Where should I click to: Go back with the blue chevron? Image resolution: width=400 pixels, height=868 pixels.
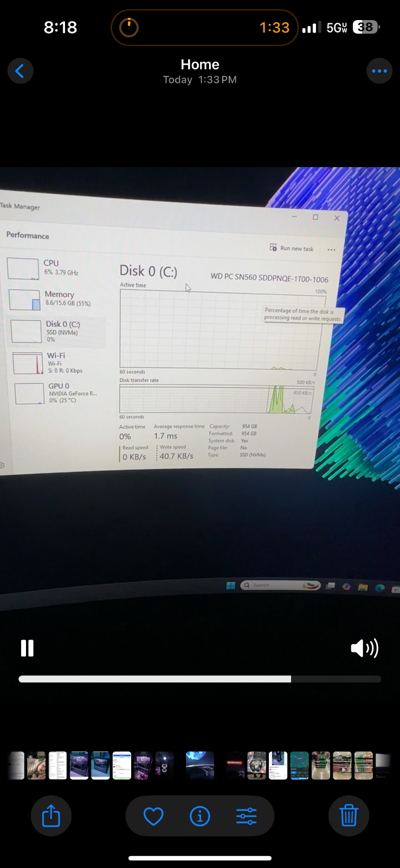21,71
